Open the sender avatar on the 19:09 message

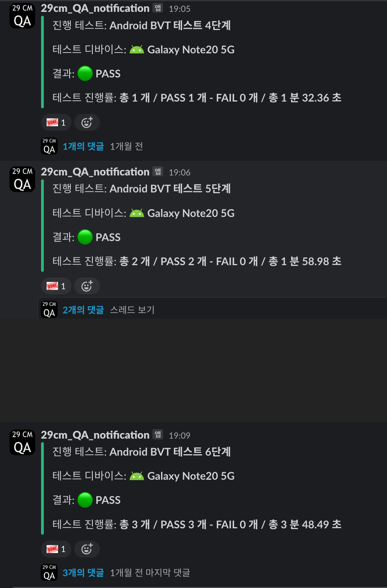pyautogui.click(x=22, y=443)
